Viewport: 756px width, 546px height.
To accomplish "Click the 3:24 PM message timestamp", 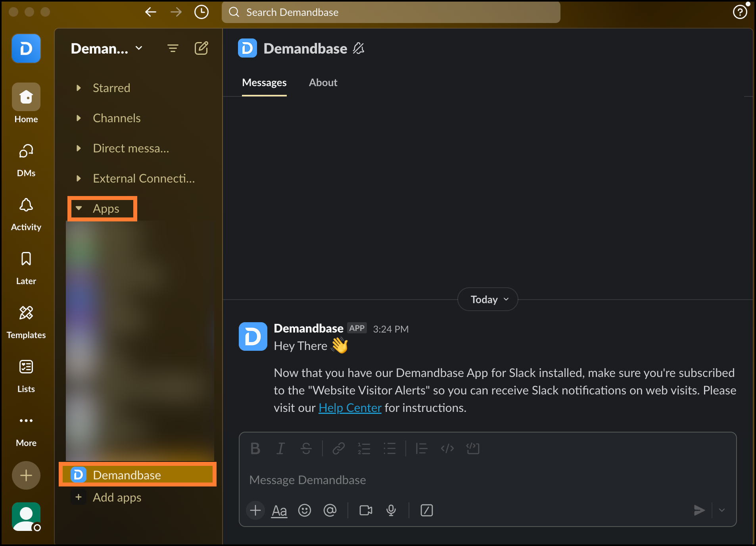I will 391,329.
